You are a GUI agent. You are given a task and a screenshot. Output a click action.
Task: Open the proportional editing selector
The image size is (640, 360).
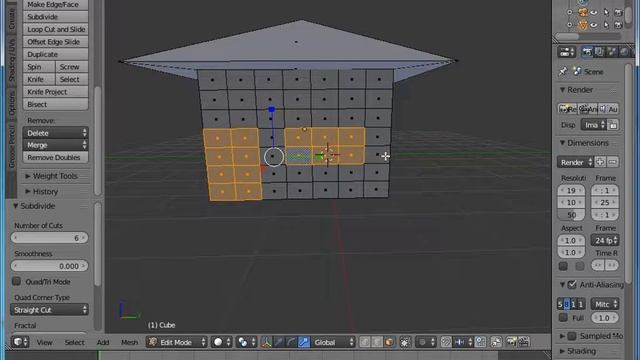[x=426, y=342]
